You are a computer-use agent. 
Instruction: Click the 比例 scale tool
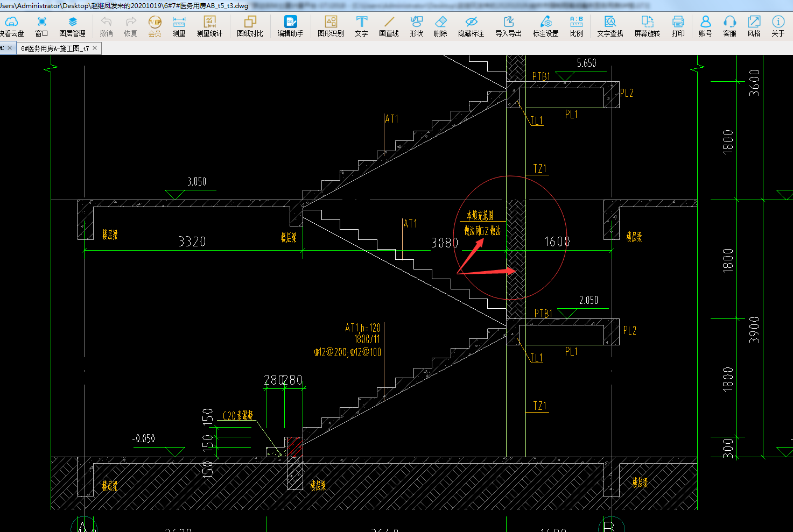(576, 26)
